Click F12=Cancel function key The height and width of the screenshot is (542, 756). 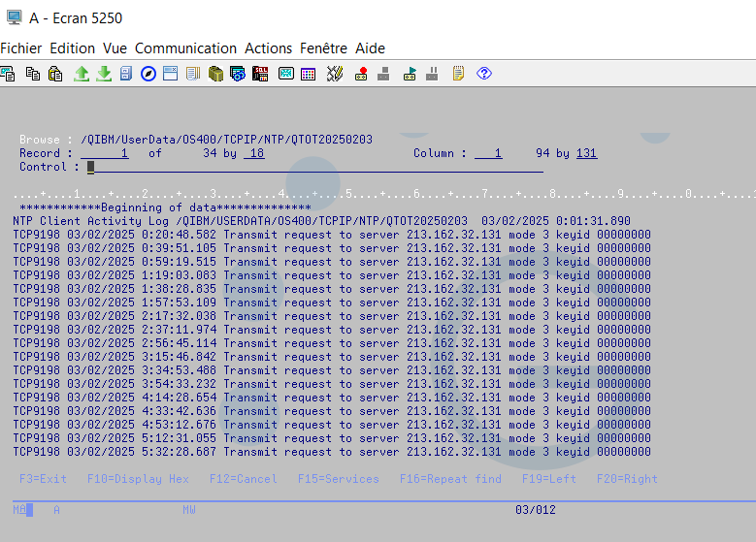244,479
